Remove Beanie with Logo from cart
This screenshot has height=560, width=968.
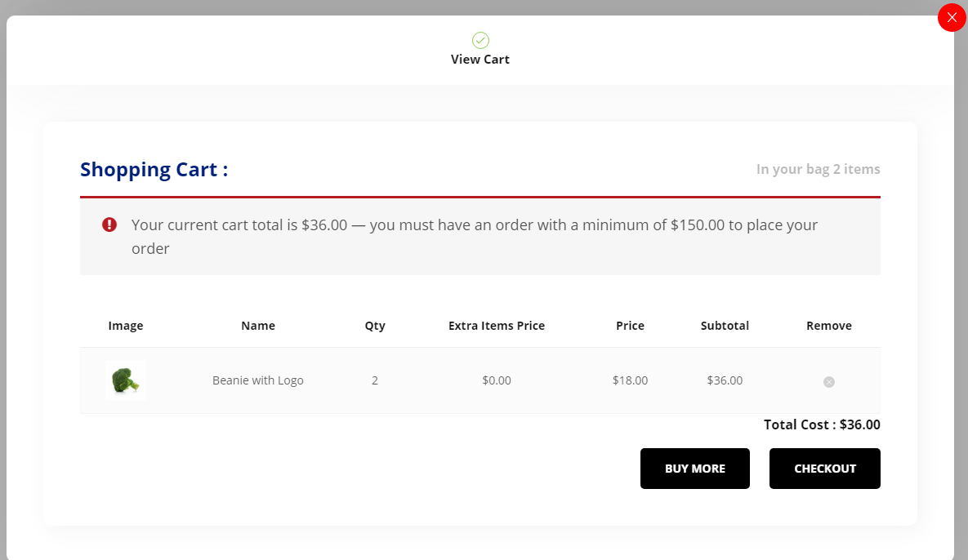click(x=829, y=381)
